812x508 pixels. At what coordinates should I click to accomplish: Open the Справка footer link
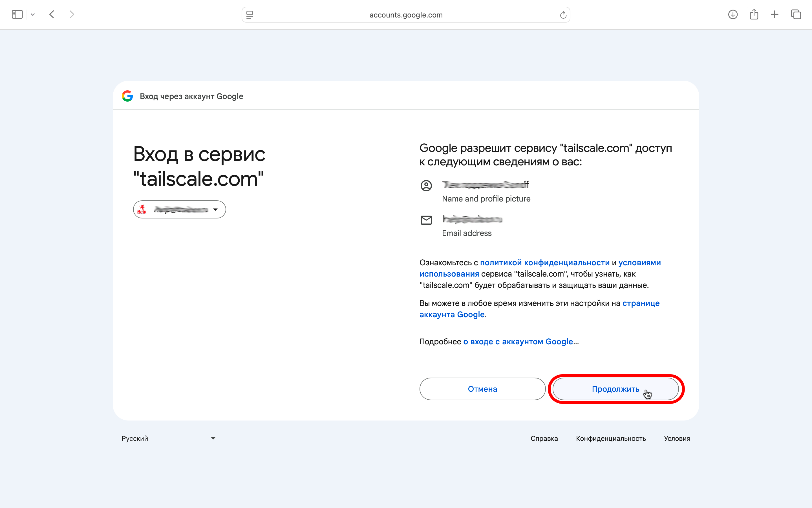point(544,439)
